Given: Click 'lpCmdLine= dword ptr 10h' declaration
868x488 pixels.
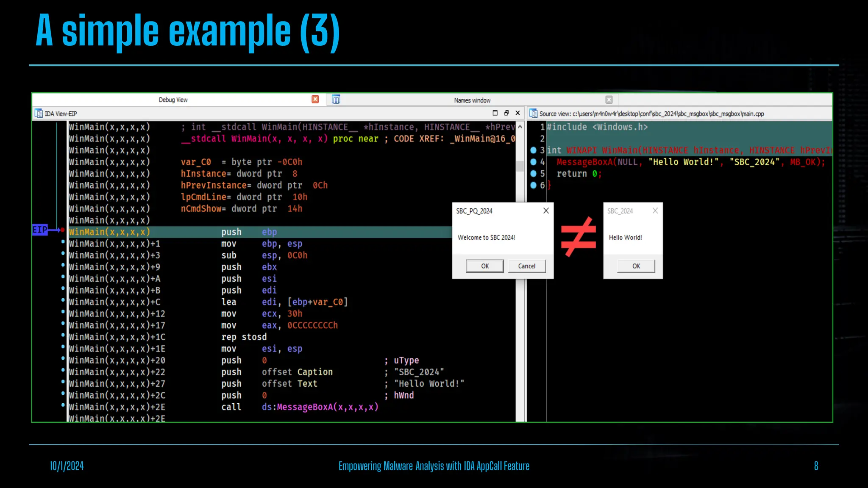Looking at the screenshot, I should tap(244, 197).
